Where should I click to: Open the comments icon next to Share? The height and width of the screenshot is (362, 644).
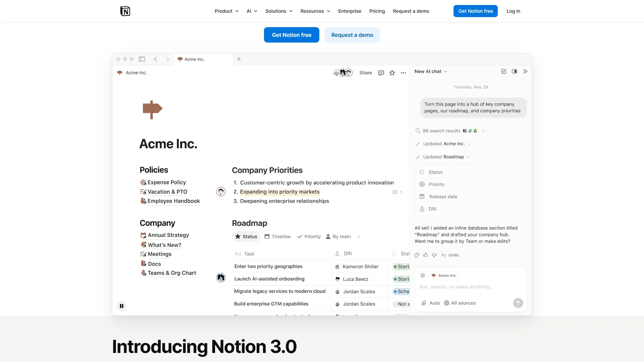381,73
